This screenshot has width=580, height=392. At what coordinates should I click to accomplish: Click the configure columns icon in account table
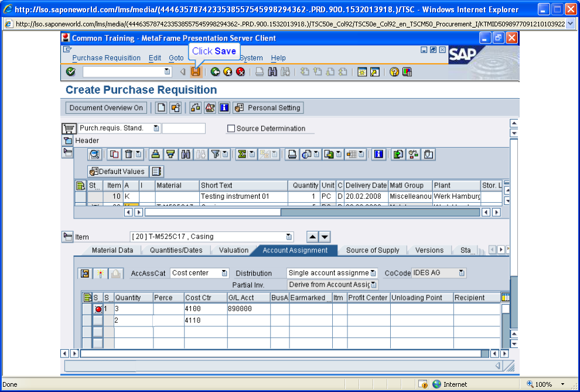505,297
